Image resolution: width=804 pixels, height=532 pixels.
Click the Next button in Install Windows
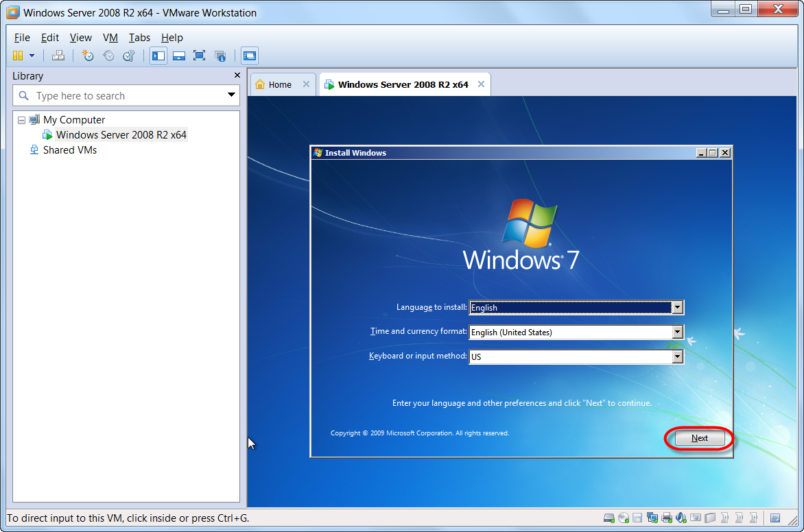[x=700, y=438]
